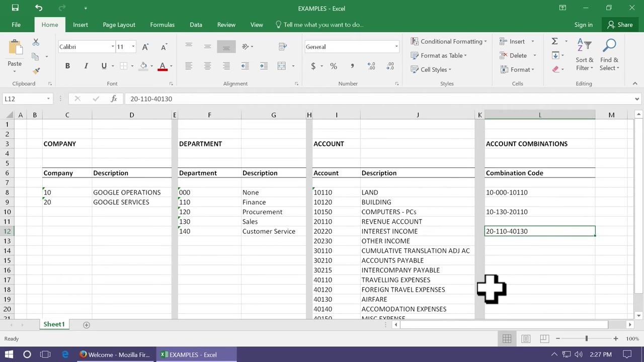Apply red font color swatch
Screen dimensions: 644x362
pos(163,66)
